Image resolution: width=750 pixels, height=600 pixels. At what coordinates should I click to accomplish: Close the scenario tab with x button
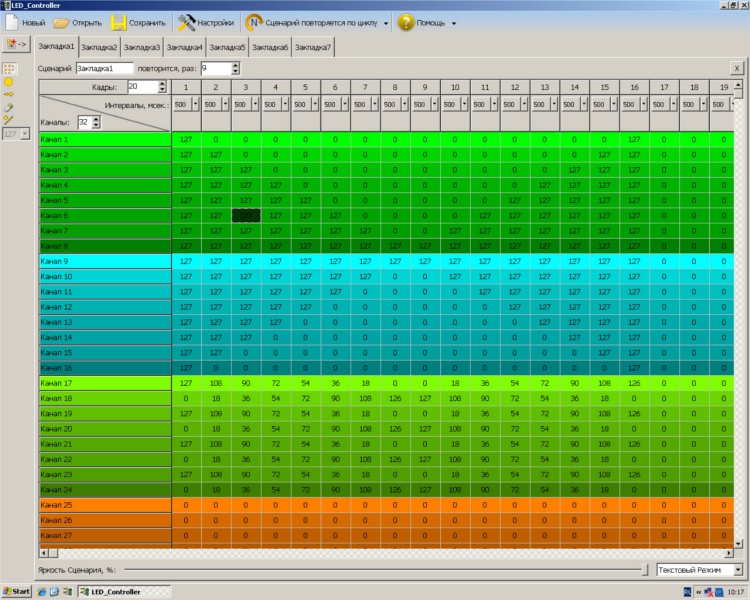(737, 68)
